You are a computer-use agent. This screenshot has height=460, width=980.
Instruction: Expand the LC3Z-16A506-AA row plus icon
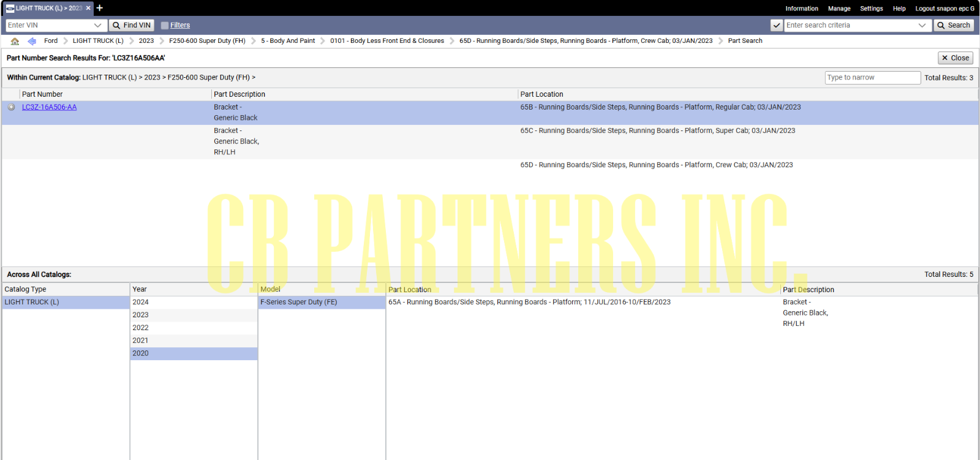[11, 107]
